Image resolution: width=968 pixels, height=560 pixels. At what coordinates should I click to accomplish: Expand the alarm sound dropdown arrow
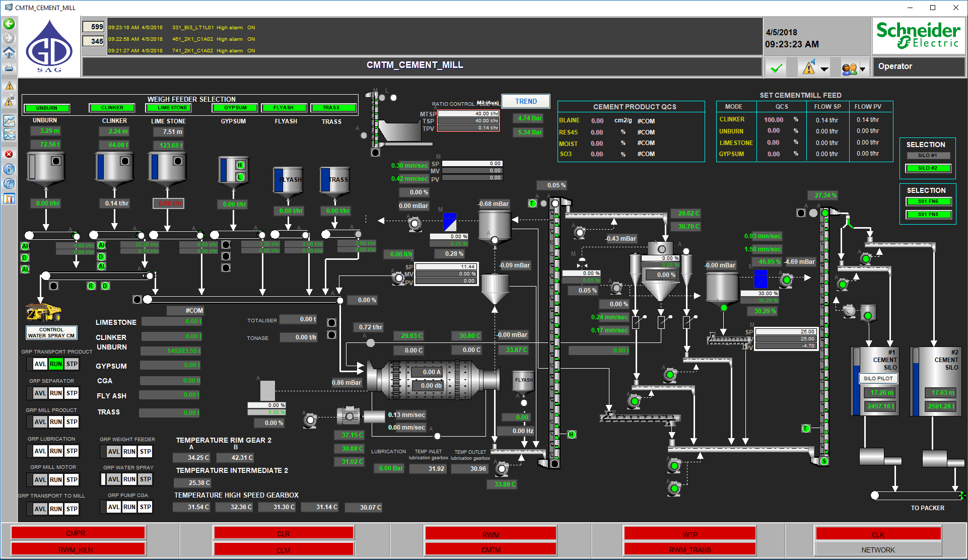(824, 69)
